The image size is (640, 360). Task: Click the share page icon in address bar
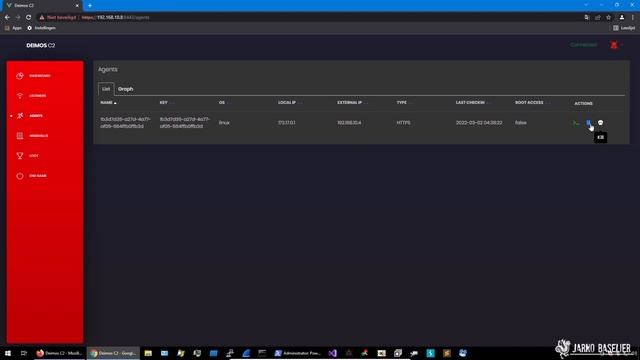click(598, 18)
